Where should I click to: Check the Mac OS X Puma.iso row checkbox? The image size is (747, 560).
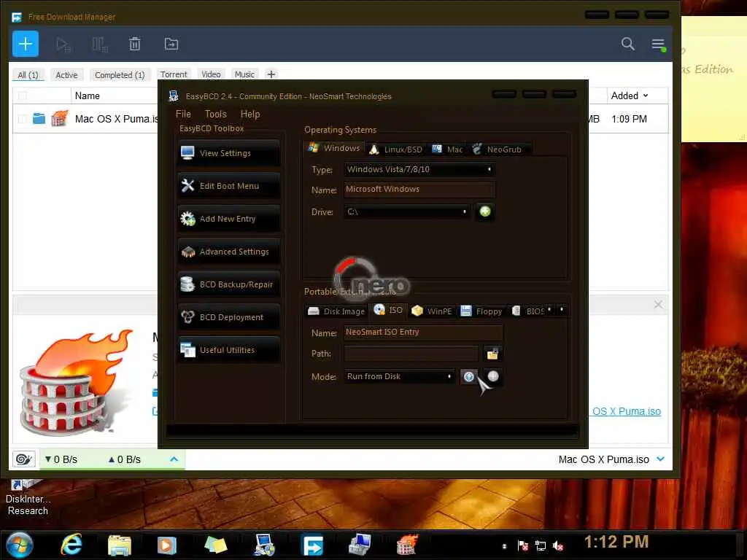point(22,119)
